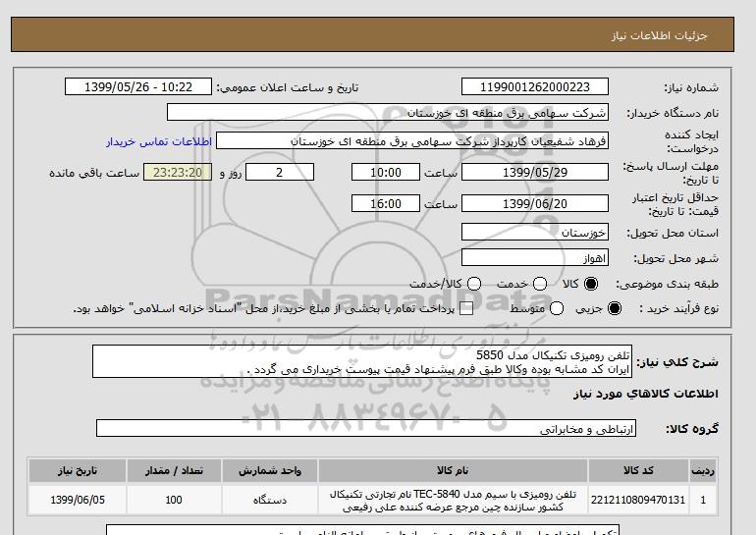Select the خدمت radio button
The image size is (756, 535).
click(x=540, y=284)
